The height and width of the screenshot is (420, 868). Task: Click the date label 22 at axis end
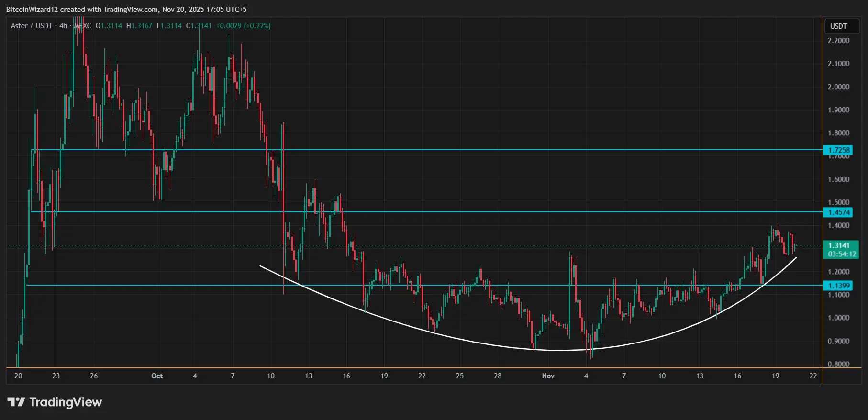pyautogui.click(x=813, y=376)
